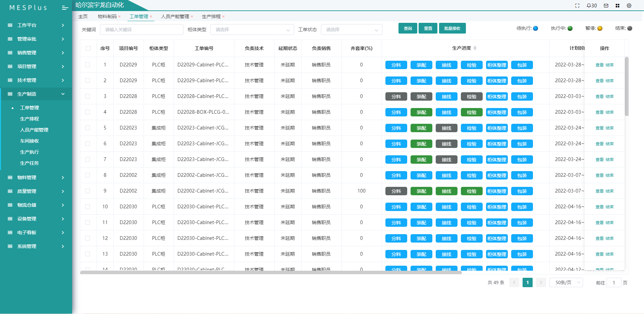Close the 工单管理 tab with its x
The image size is (644, 314).
pos(151,16)
